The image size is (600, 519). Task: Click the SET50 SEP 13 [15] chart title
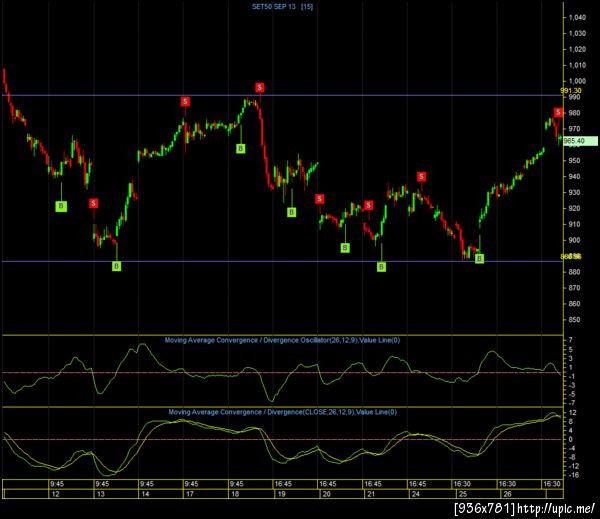pyautogui.click(x=282, y=7)
